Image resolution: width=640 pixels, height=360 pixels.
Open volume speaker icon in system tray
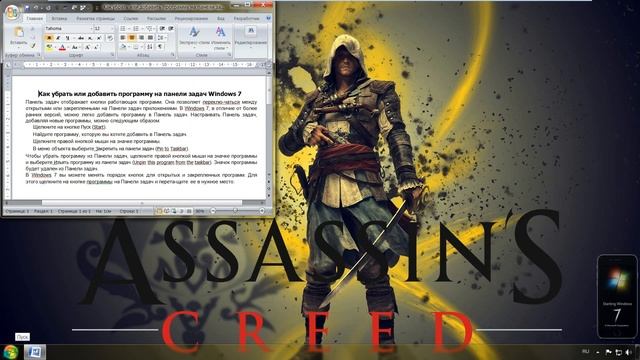[629, 352]
